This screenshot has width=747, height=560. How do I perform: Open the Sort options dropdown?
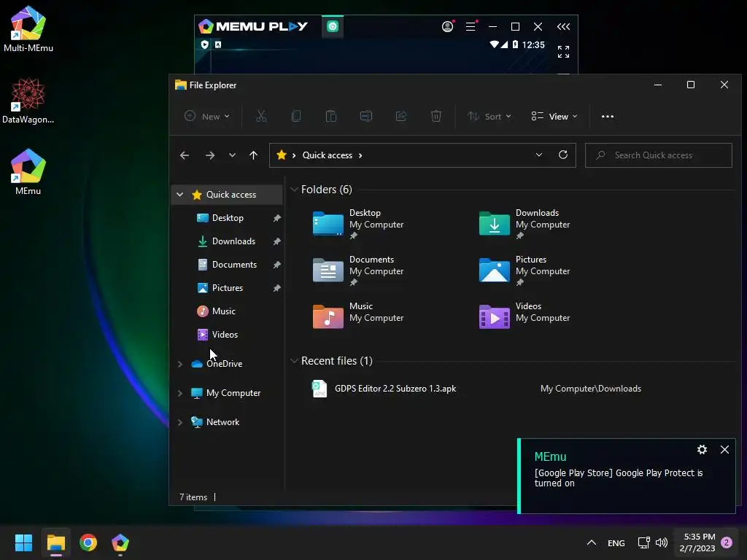click(x=489, y=116)
